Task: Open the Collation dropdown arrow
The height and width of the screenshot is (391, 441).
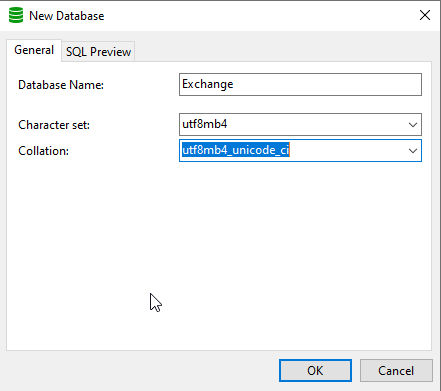Action: [413, 151]
